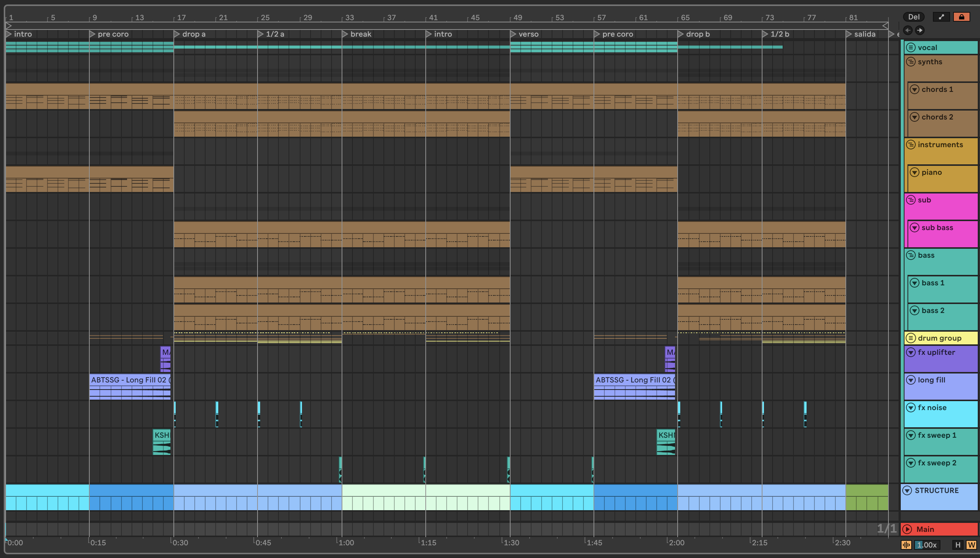Toggle the waveform display button
980x558 pixels.
pyautogui.click(x=906, y=545)
